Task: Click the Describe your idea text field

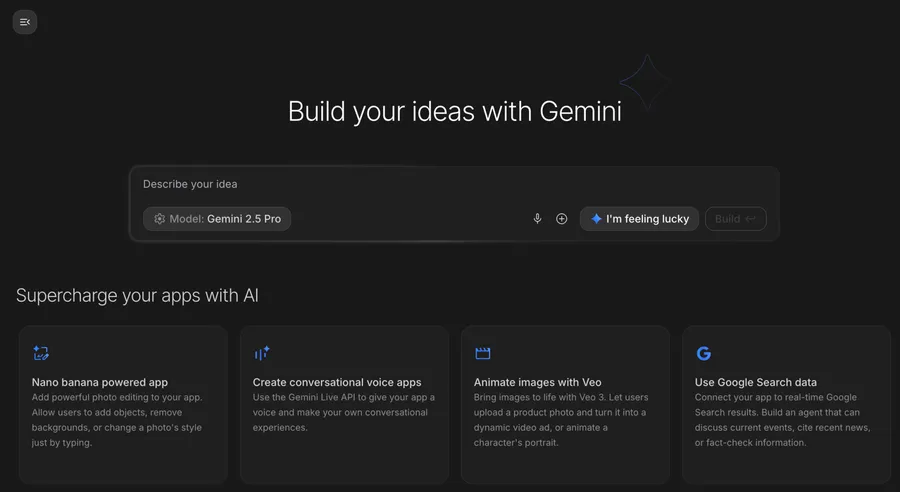Action: coord(400,184)
